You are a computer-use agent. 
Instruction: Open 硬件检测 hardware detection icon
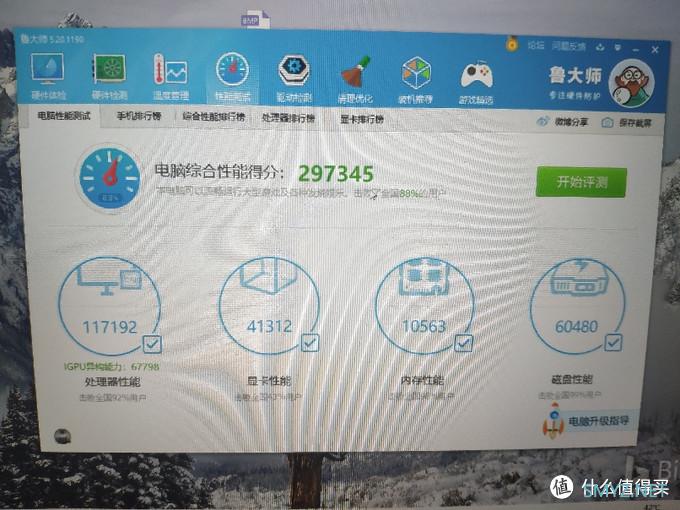point(109,69)
